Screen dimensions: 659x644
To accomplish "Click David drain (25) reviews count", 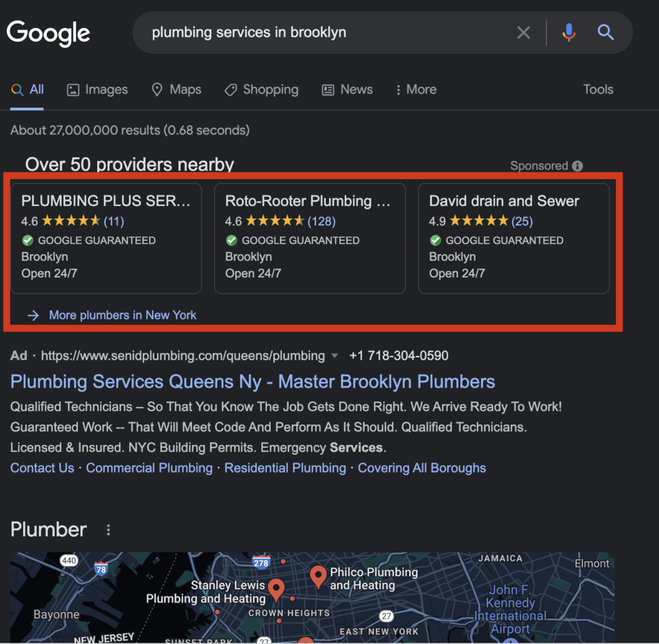I will (522, 221).
